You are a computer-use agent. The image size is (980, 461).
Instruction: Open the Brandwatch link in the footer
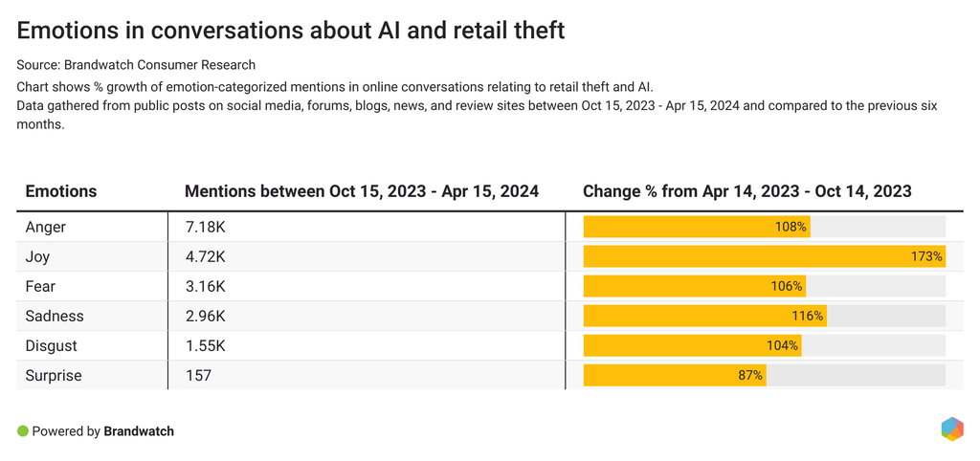click(x=139, y=431)
